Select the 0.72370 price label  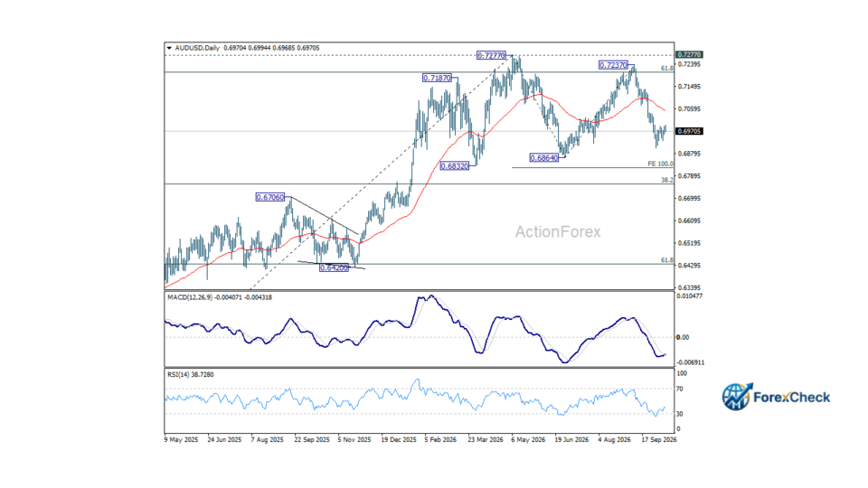point(613,65)
